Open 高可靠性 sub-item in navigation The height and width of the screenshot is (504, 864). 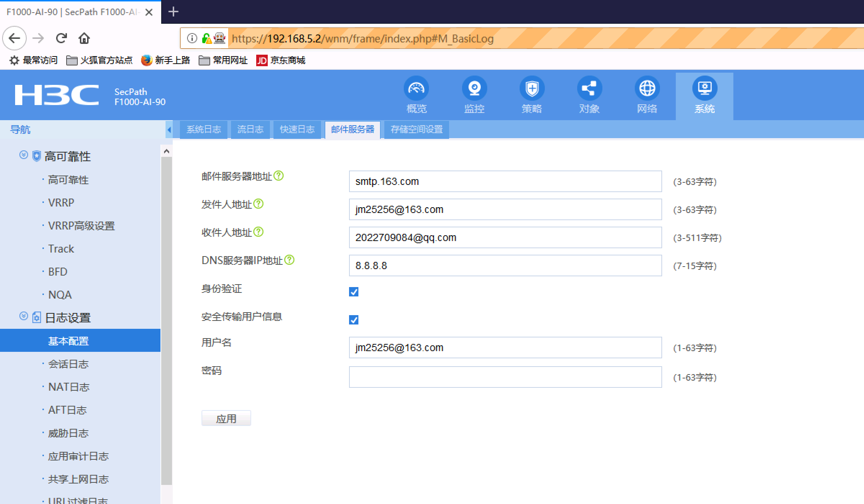point(68,180)
